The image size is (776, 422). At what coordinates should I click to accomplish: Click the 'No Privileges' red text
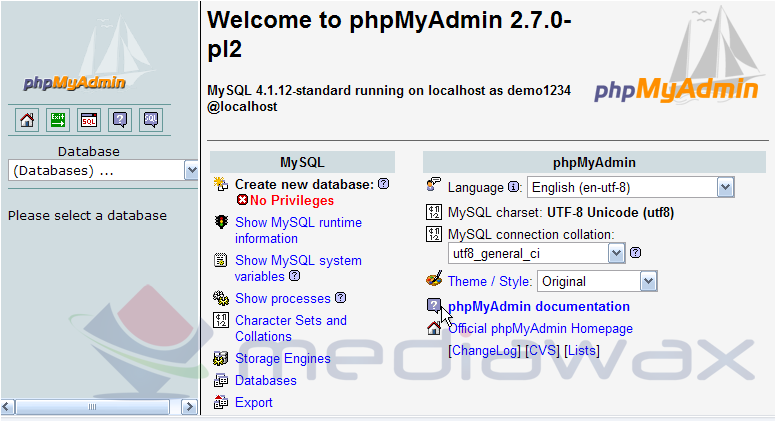click(x=292, y=200)
